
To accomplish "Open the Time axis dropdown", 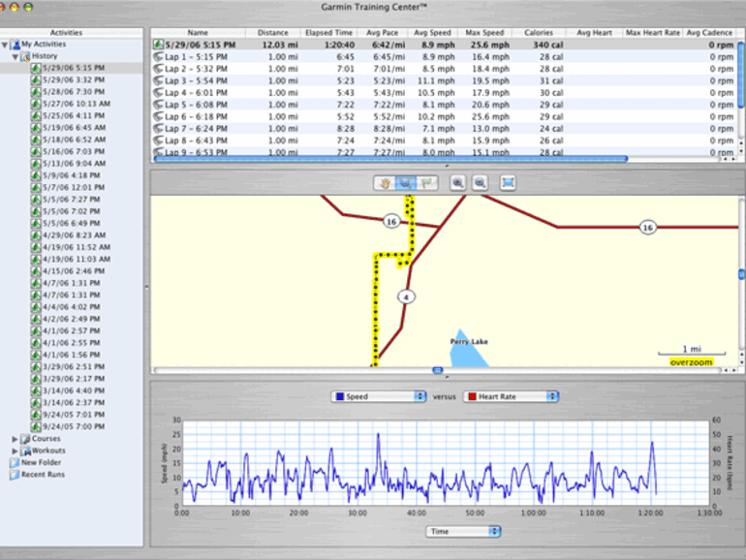I will 463,531.
